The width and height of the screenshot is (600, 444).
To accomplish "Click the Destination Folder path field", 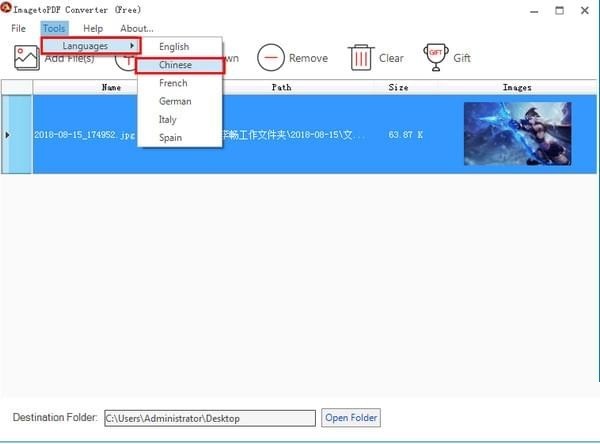I will (210, 418).
